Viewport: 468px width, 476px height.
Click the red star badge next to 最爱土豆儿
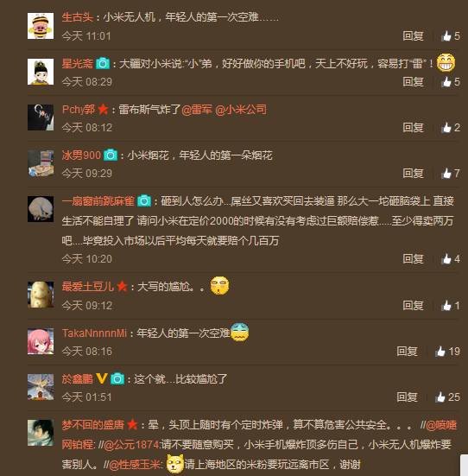tap(122, 286)
